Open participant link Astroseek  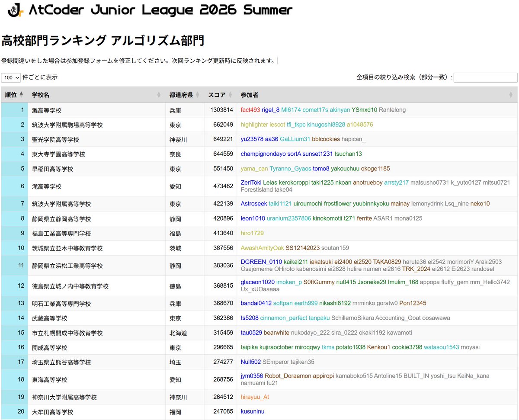click(254, 204)
